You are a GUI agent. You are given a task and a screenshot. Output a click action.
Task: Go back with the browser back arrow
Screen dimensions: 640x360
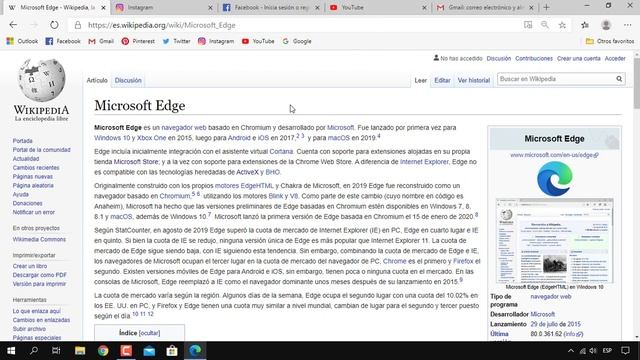tap(13, 25)
